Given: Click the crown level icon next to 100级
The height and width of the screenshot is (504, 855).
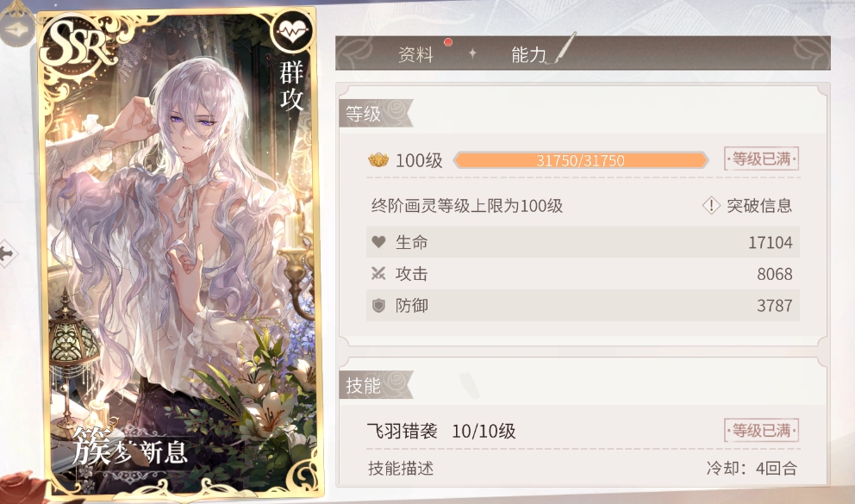Looking at the screenshot, I should point(378,160).
